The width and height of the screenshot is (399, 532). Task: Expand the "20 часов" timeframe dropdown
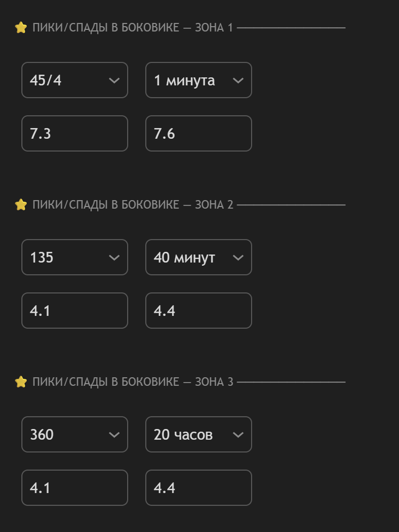pos(198,434)
